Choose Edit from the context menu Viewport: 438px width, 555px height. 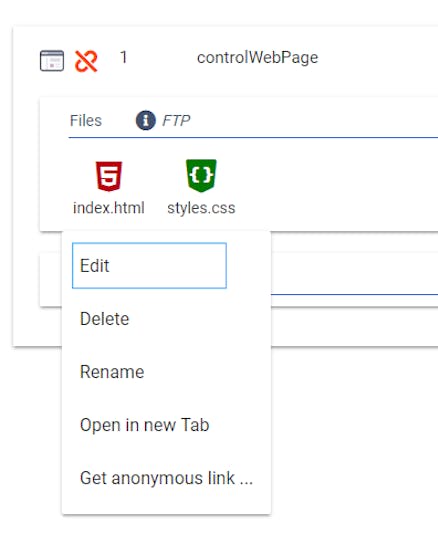click(x=149, y=265)
